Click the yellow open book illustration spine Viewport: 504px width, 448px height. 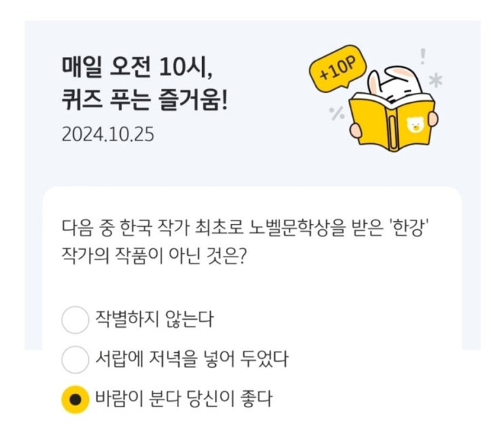tap(393, 130)
